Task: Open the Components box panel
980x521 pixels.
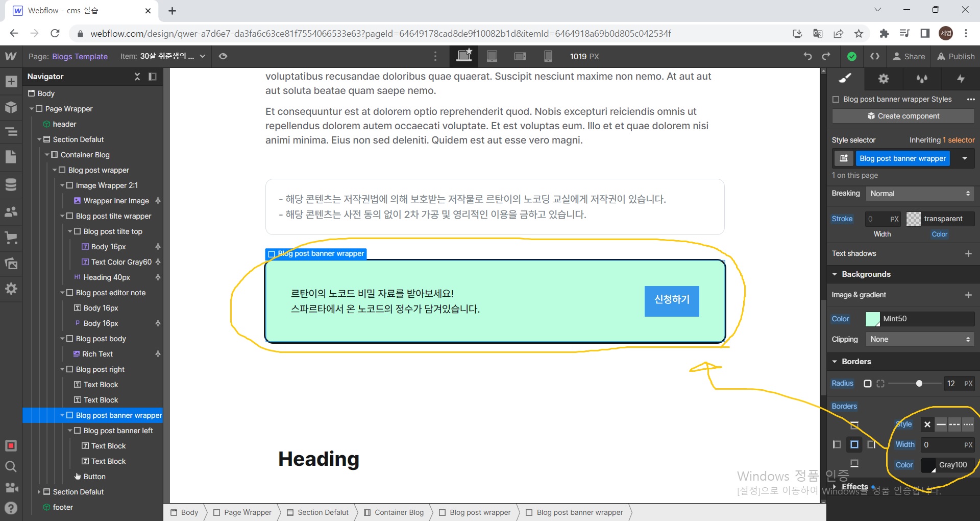Action: pos(11,107)
